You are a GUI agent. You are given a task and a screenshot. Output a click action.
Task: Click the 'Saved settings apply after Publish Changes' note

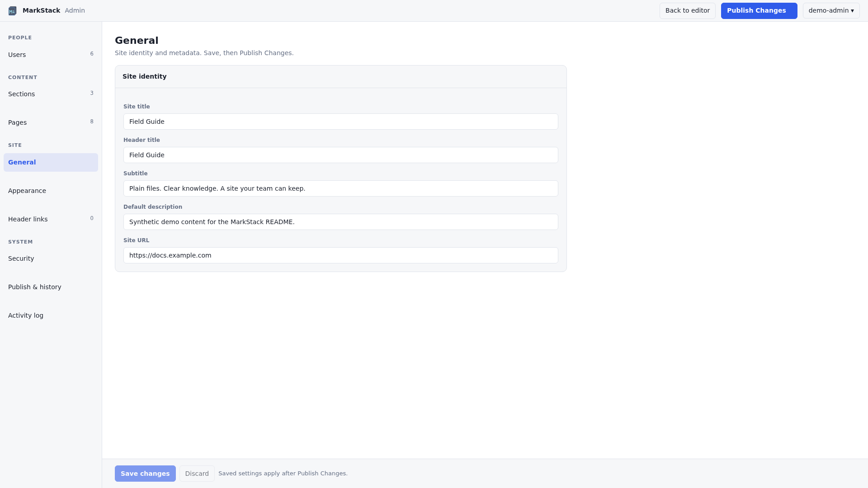(x=283, y=474)
